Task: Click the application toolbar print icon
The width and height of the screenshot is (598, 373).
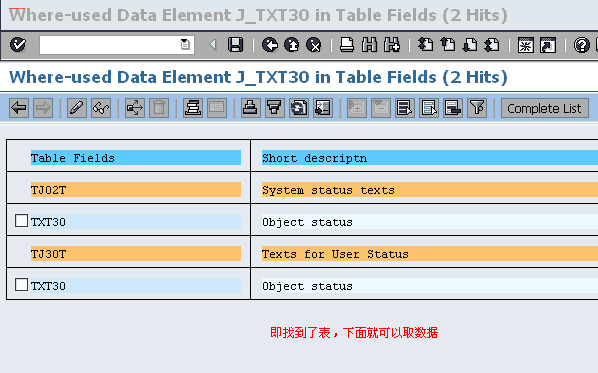Action: [251, 108]
